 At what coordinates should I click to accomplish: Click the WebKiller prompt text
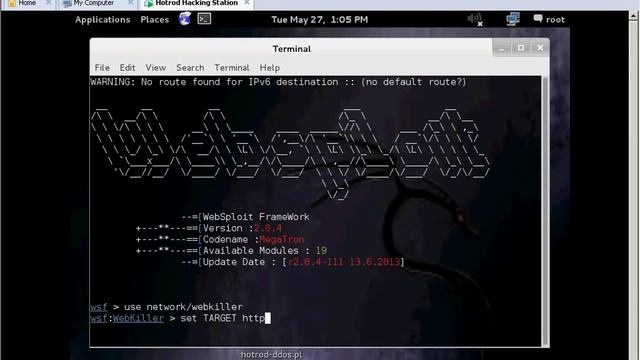138,318
